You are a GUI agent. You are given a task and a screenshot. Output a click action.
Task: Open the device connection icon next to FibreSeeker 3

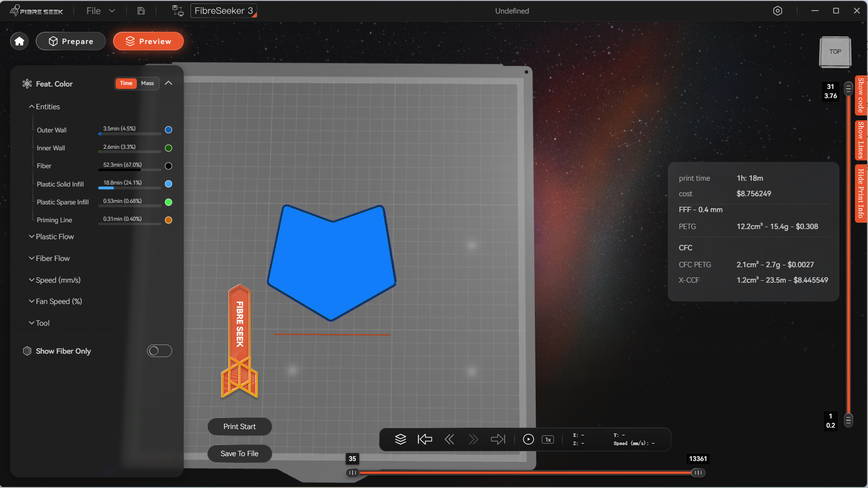(178, 11)
